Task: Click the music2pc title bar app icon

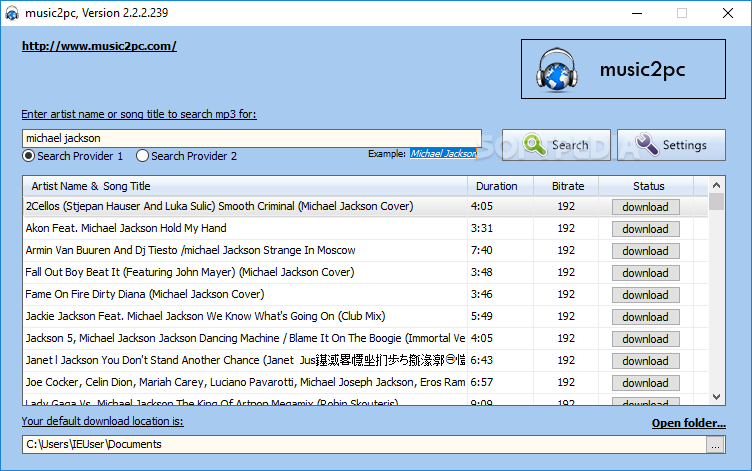Action: point(12,13)
